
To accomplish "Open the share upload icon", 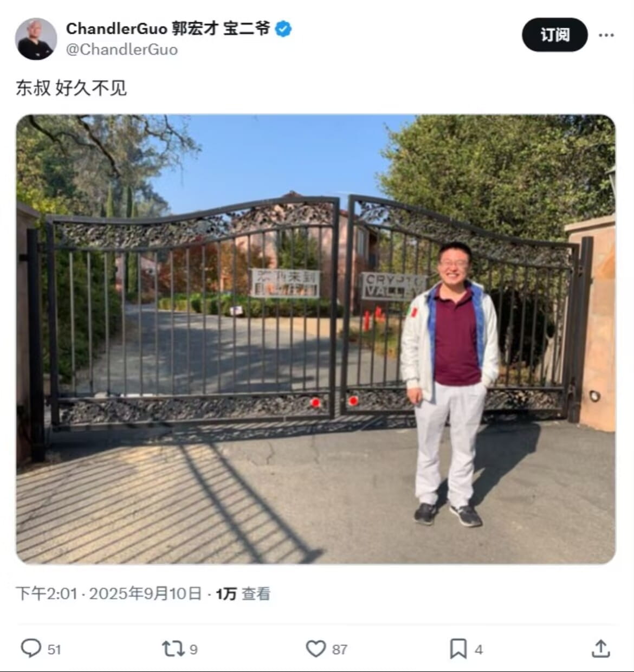I will pos(600,648).
